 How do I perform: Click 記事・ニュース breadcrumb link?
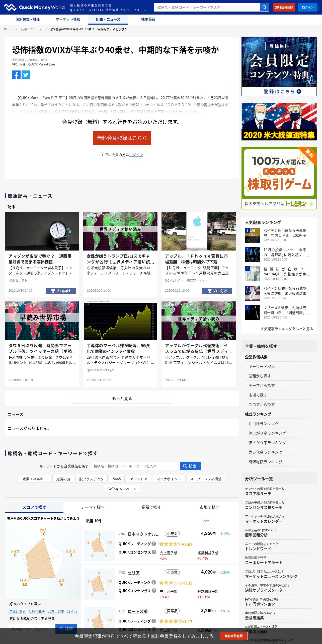[31, 29]
